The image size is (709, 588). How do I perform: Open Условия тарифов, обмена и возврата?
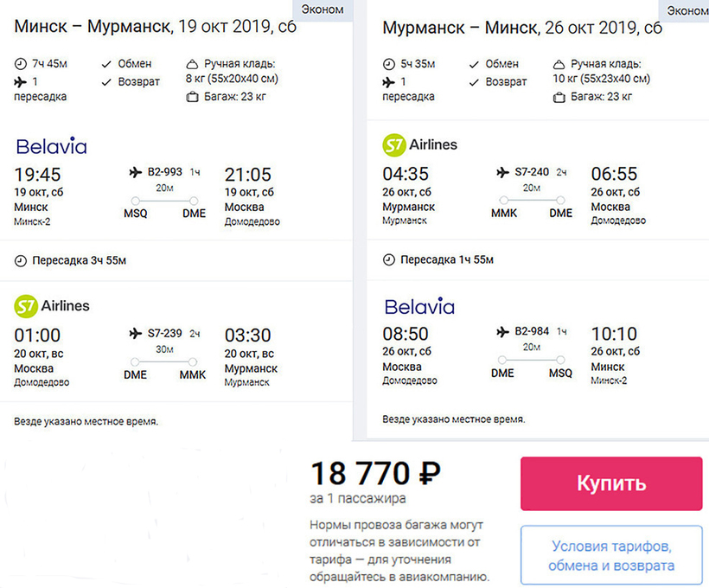(x=611, y=556)
